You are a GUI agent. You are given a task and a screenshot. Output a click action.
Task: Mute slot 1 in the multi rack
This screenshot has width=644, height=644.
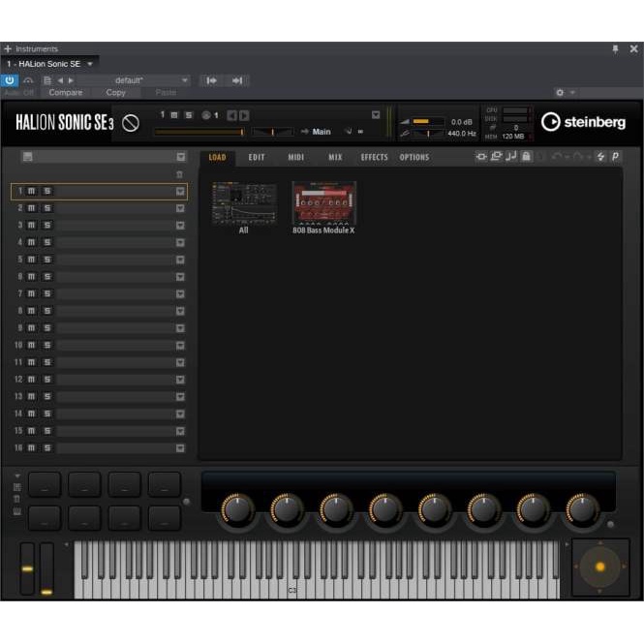31,192
